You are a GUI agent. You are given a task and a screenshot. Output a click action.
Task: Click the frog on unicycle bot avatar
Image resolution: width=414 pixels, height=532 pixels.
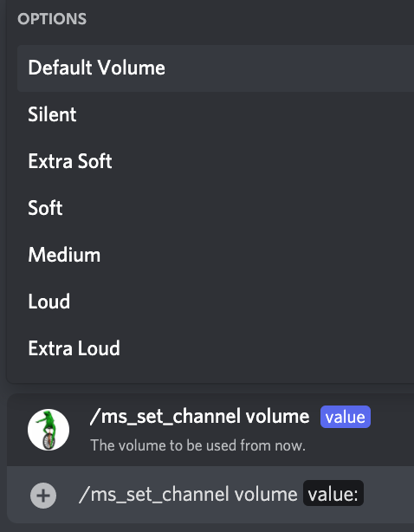coord(49,430)
